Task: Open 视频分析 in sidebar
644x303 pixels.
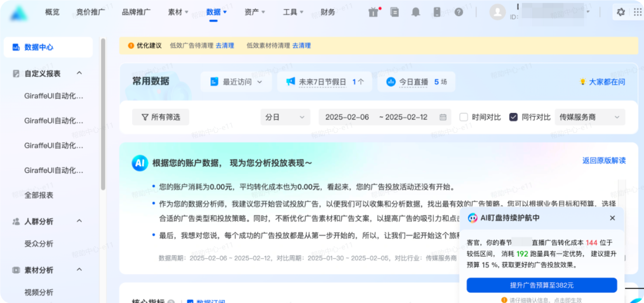Action: pos(39,292)
